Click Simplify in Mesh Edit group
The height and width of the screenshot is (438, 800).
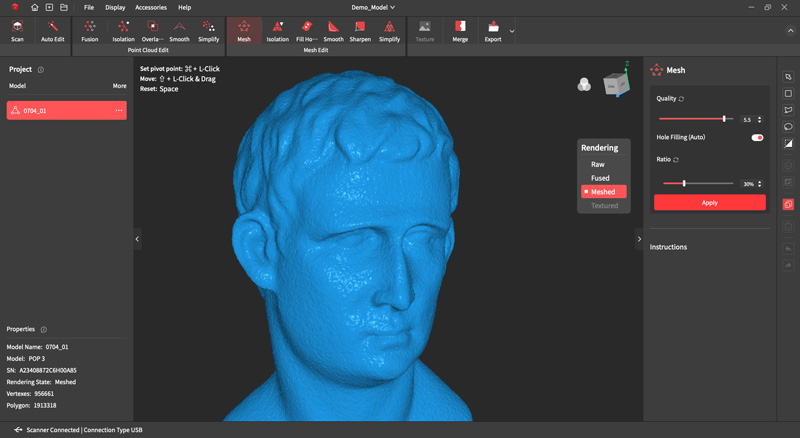click(389, 31)
